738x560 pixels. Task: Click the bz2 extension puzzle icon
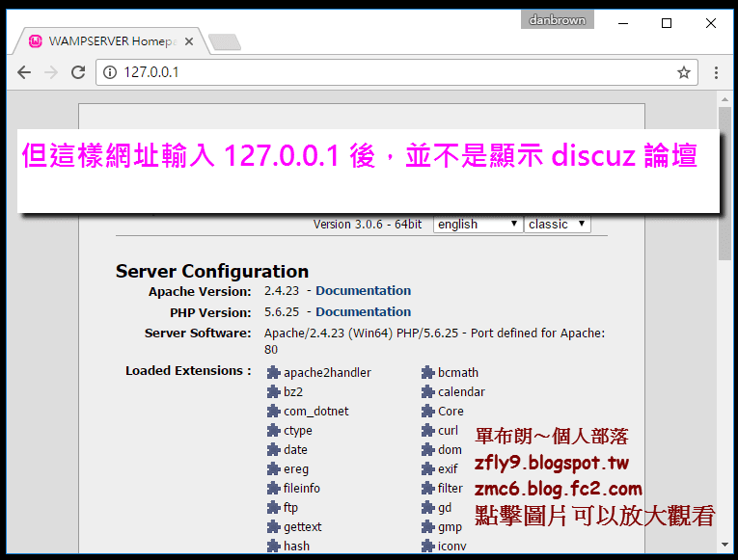pyautogui.click(x=273, y=392)
